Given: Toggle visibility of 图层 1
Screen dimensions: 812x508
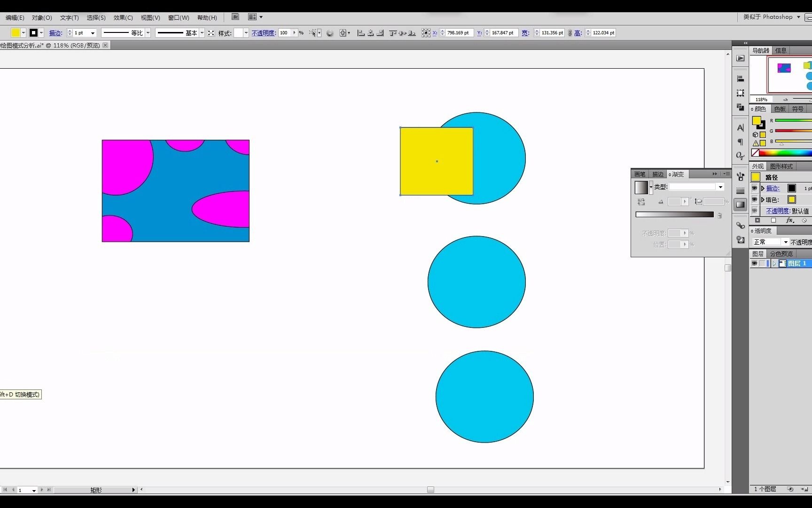Looking at the screenshot, I should [x=754, y=263].
